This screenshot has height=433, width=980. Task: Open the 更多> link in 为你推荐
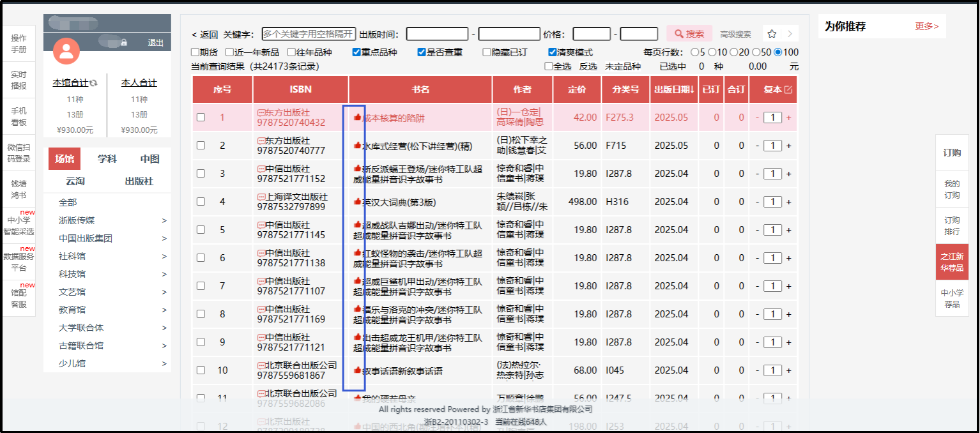tap(926, 26)
